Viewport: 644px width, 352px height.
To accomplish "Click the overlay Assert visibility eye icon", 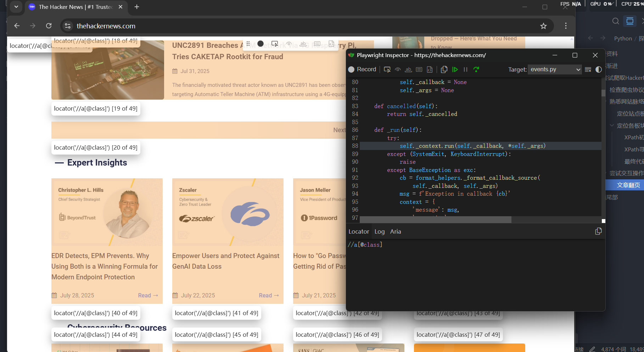I will click(289, 44).
